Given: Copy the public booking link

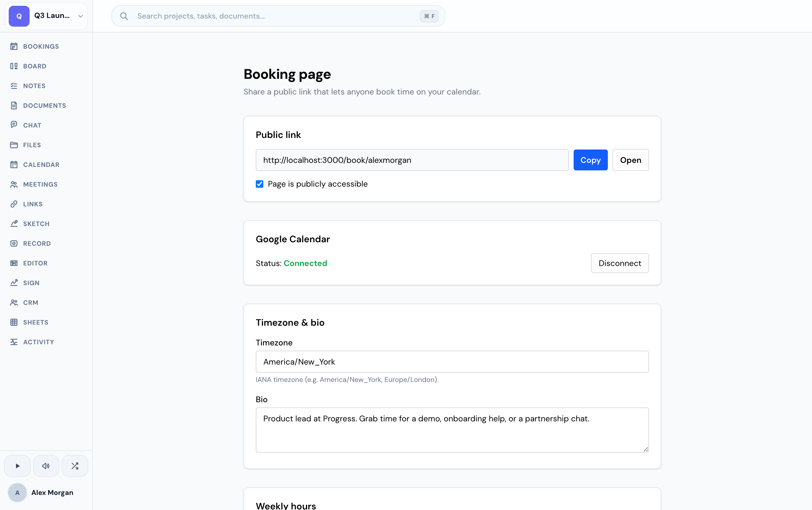Looking at the screenshot, I should click(590, 160).
